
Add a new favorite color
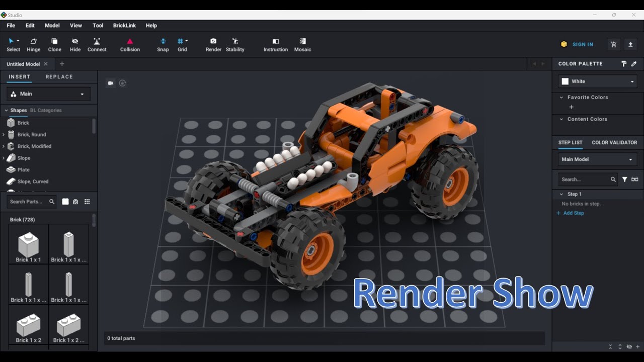[x=571, y=107]
